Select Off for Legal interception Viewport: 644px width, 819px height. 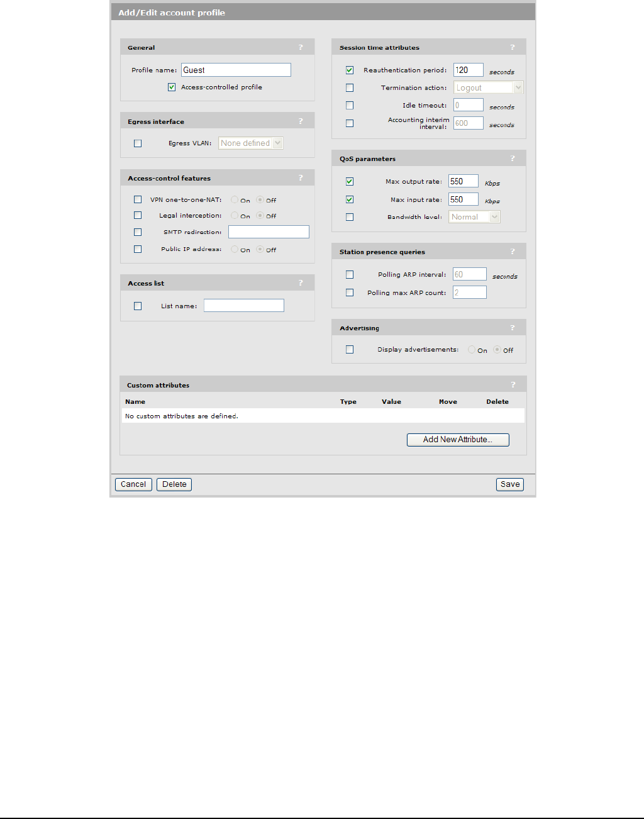pyautogui.click(x=260, y=215)
